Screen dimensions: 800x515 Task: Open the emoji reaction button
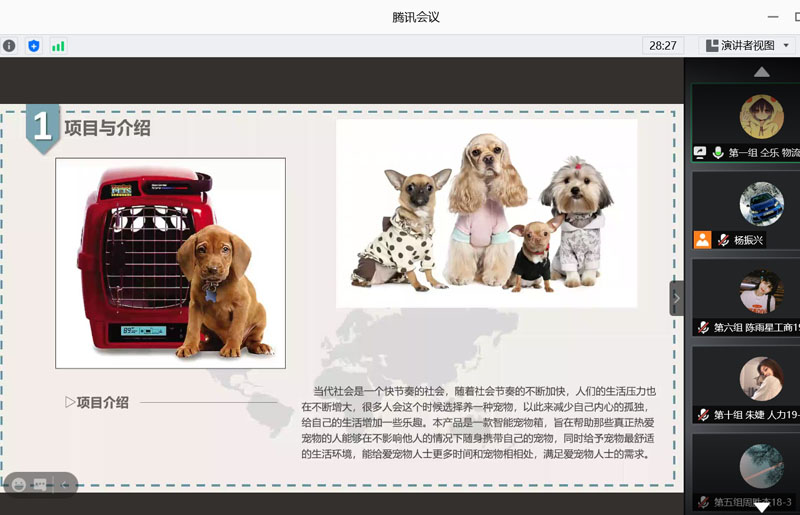18,484
